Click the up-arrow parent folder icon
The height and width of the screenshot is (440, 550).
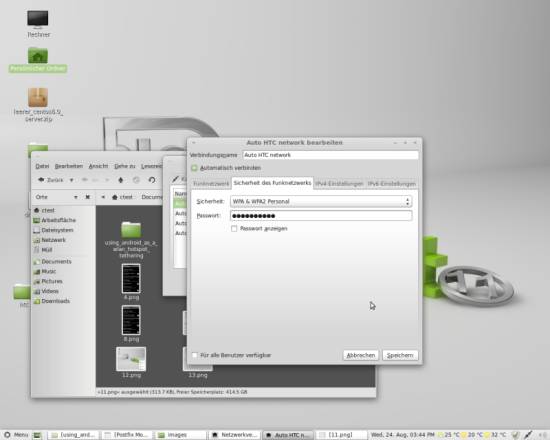coord(121,180)
